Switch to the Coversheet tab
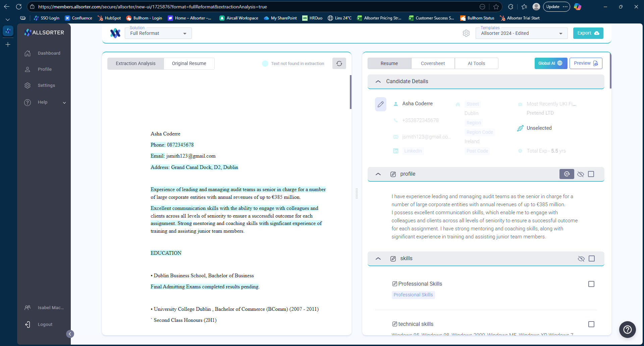Image resolution: width=644 pixels, height=346 pixels. click(433, 63)
